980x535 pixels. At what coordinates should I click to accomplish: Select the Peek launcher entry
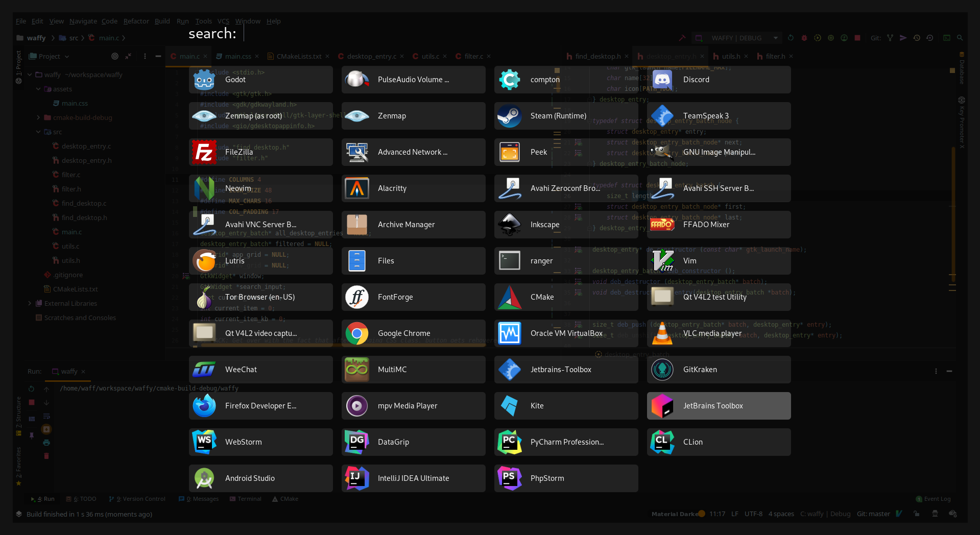pos(566,152)
